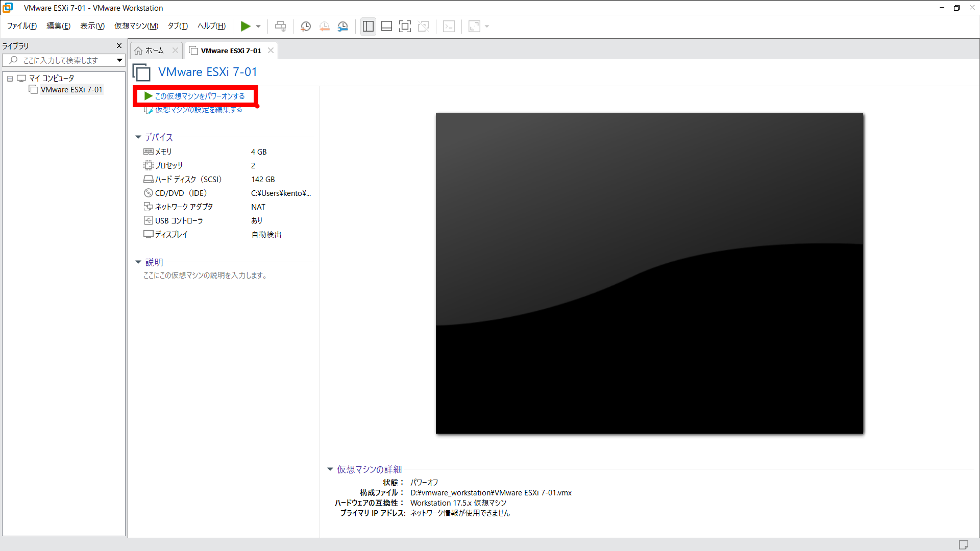Toggle the thumbnail bar view icon
Screen dimensions: 980x551
386,27
